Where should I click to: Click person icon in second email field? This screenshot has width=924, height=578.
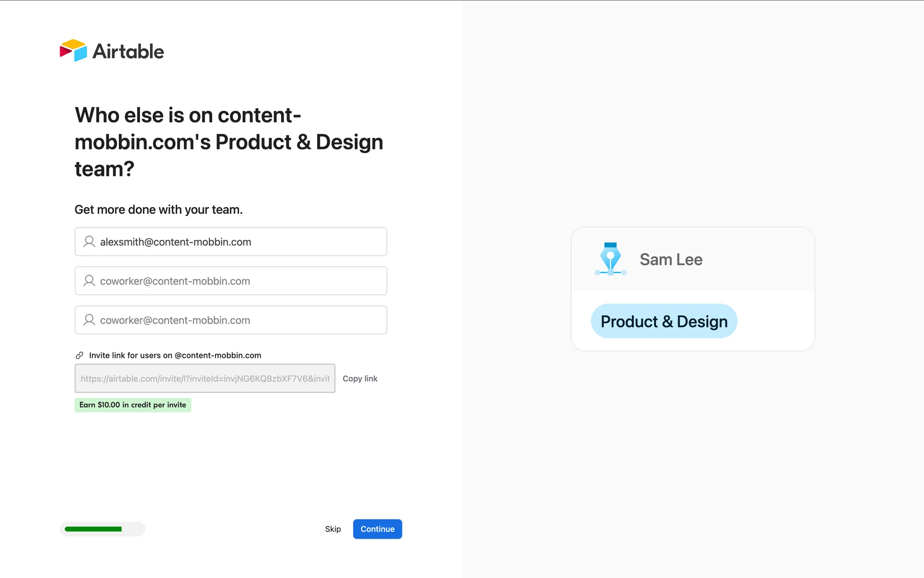pyautogui.click(x=89, y=281)
